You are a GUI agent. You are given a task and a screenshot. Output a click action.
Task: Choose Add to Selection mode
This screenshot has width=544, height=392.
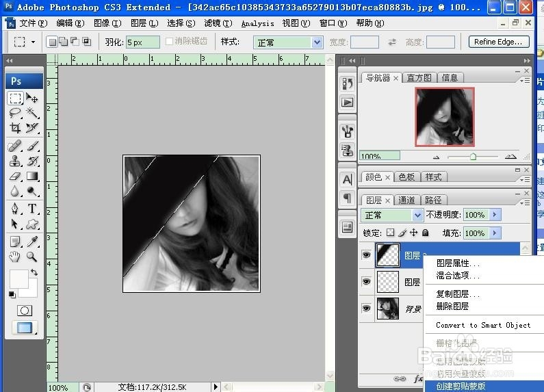64,42
